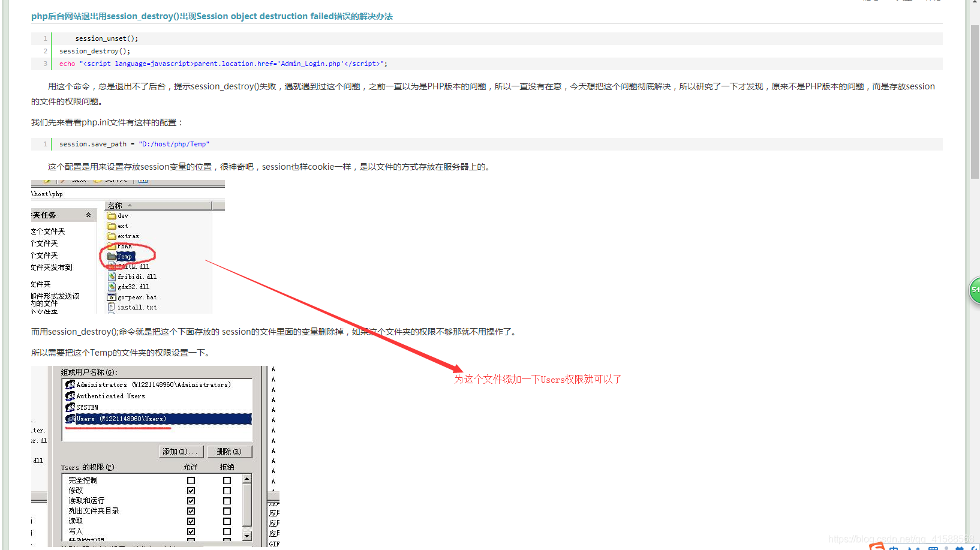Click the fribidi.dll file icon
Image resolution: width=980 pixels, height=550 pixels.
tap(112, 276)
